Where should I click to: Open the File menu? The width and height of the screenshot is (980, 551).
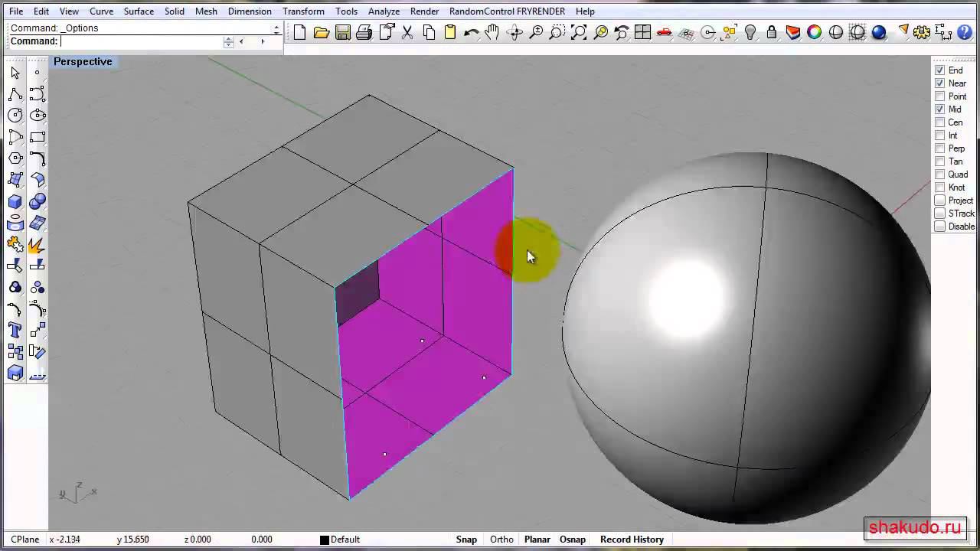click(16, 11)
